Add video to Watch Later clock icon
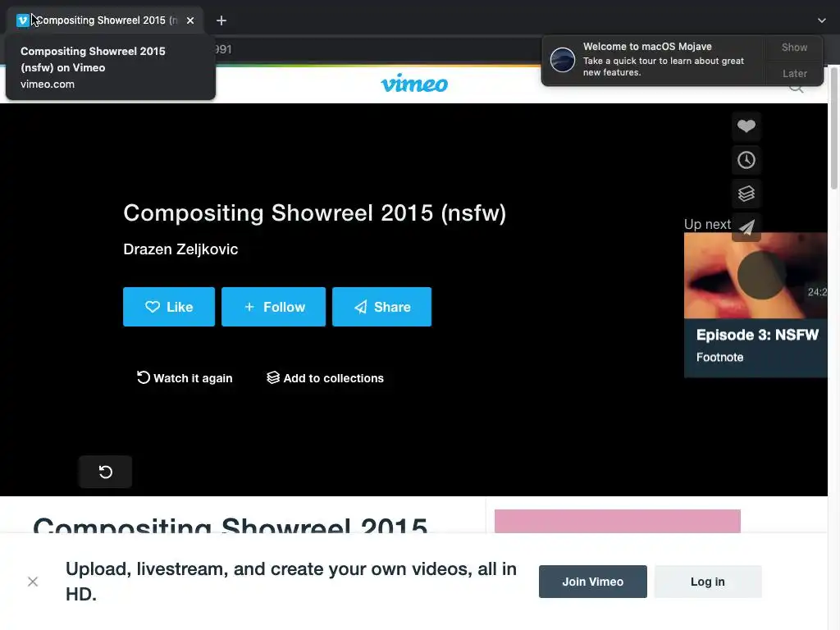Screen dimensions: 840x630 (x=746, y=160)
